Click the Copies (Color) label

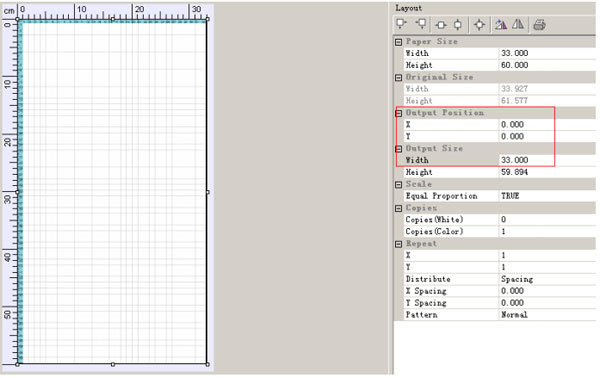434,231
